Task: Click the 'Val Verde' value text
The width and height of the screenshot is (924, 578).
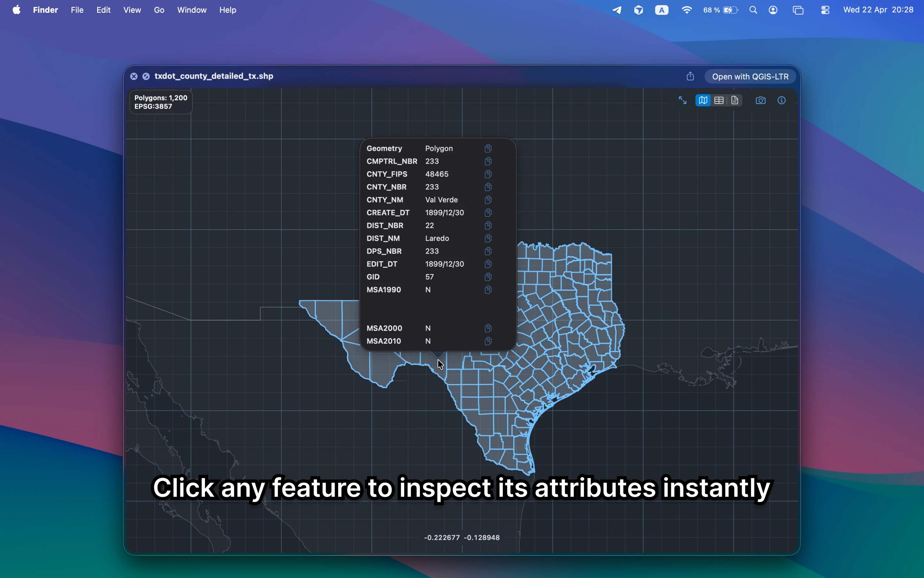Action: pyautogui.click(x=441, y=200)
